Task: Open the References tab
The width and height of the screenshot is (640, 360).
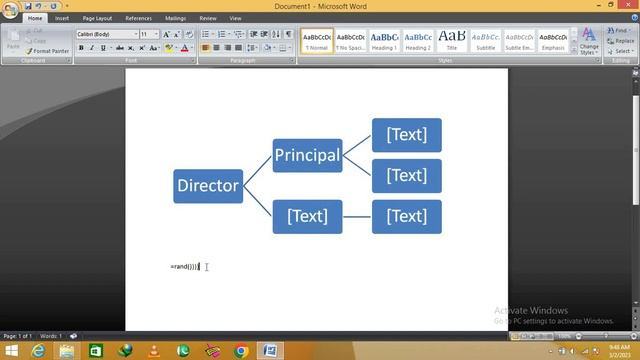Action: click(x=138, y=18)
